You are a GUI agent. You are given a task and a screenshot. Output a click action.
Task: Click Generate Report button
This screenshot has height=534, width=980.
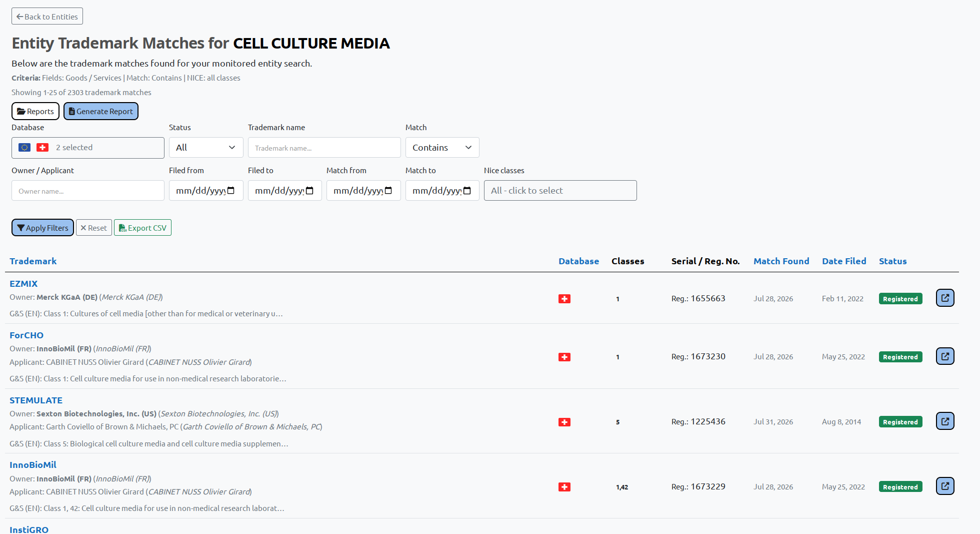point(101,111)
